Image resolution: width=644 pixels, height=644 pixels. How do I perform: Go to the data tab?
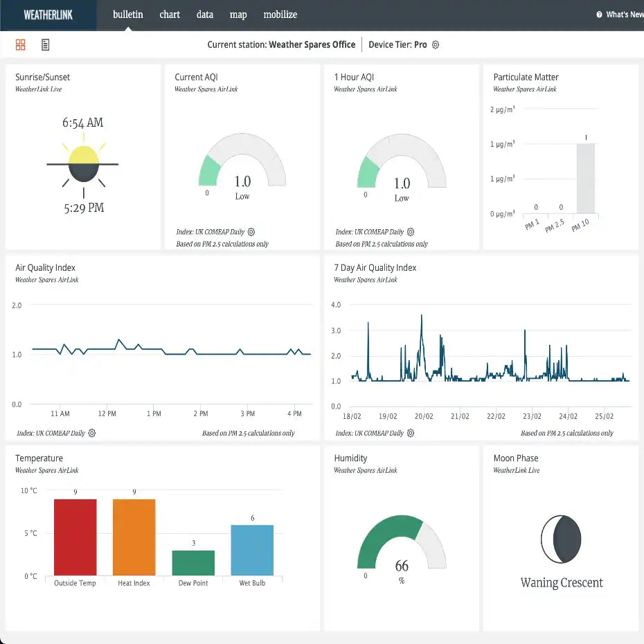tap(205, 15)
